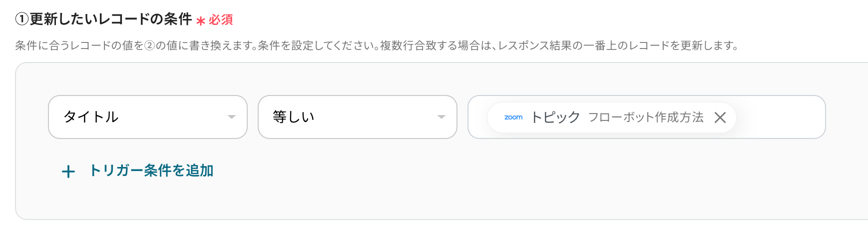868x245 pixels.
Task: Click the フローボット作成方法 value text
Action: [x=645, y=117]
